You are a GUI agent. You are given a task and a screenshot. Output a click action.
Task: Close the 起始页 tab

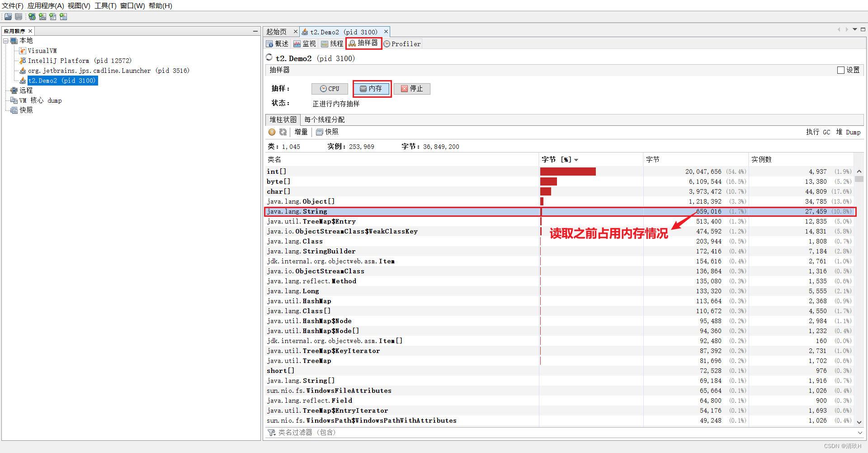tap(296, 32)
